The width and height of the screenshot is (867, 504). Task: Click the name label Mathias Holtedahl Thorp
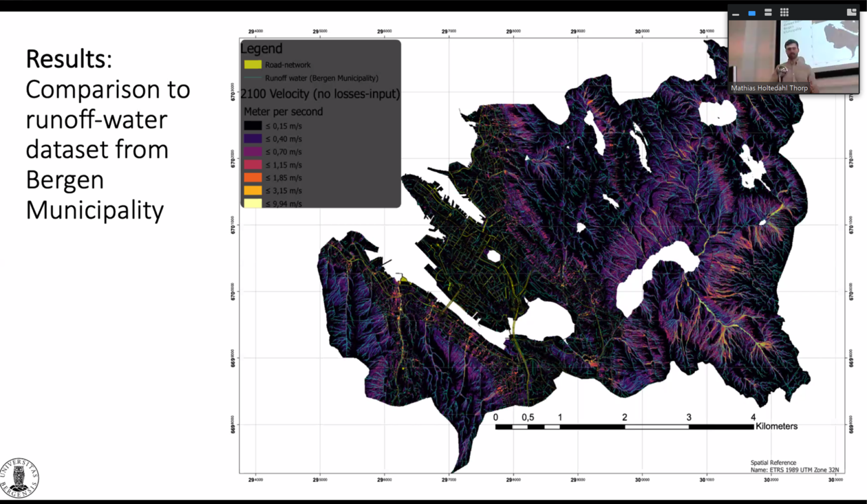[x=769, y=88]
